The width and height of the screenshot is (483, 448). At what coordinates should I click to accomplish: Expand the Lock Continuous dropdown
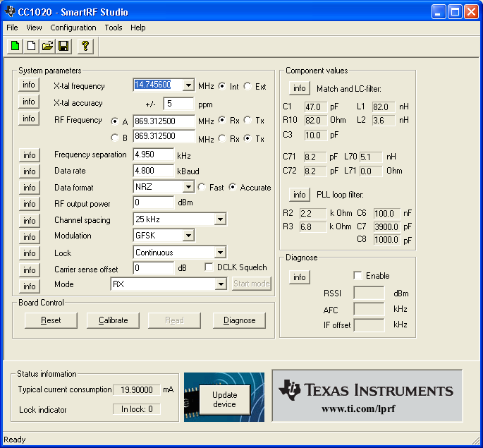[220, 253]
